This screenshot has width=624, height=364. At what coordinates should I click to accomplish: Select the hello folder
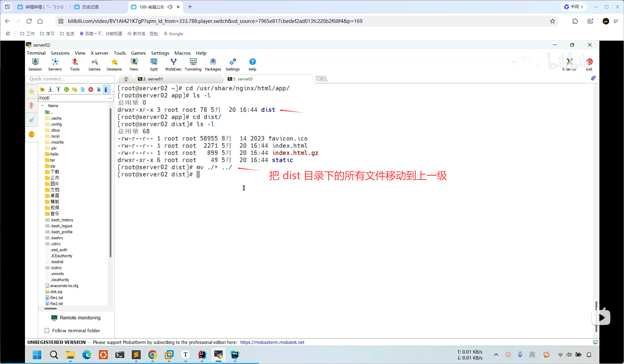coord(52,154)
